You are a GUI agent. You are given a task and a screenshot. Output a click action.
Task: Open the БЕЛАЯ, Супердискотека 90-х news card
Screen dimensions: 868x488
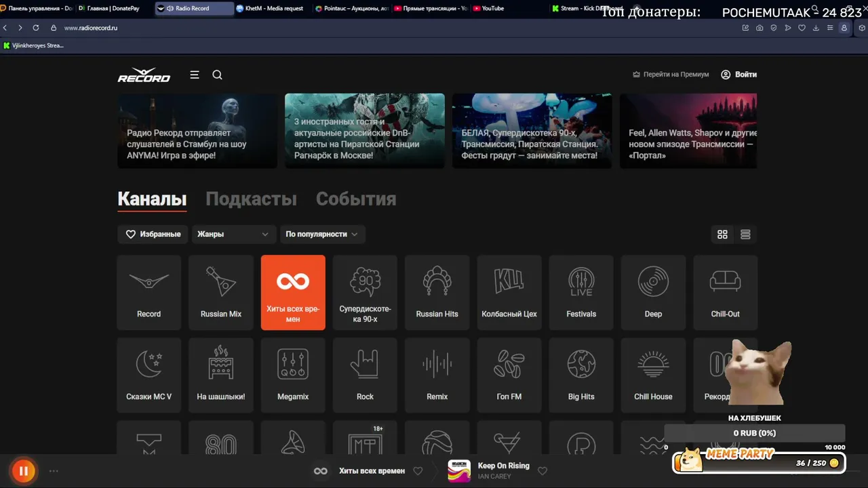532,131
